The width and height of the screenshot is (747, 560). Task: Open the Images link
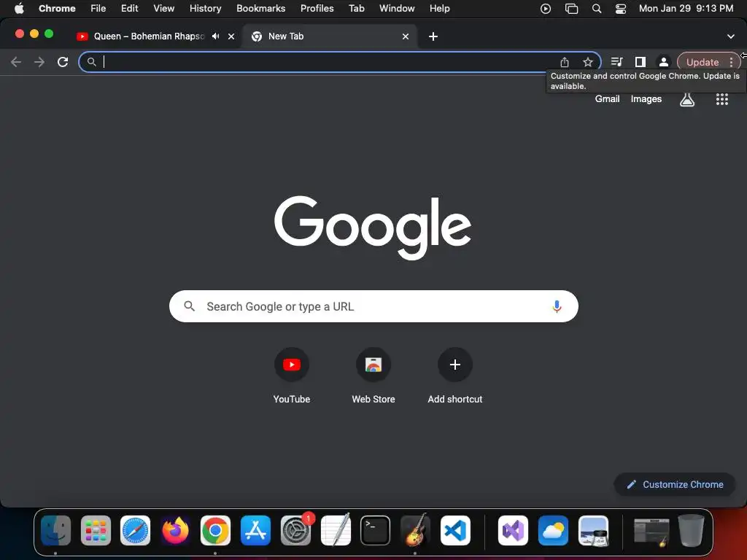click(646, 99)
